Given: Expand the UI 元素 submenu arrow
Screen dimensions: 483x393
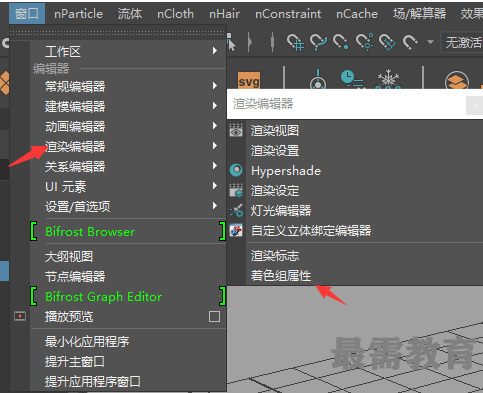Looking at the screenshot, I should point(215,186).
